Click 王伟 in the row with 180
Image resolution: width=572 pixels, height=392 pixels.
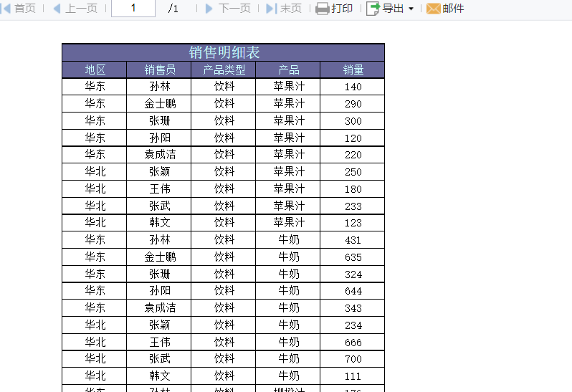tap(160, 189)
